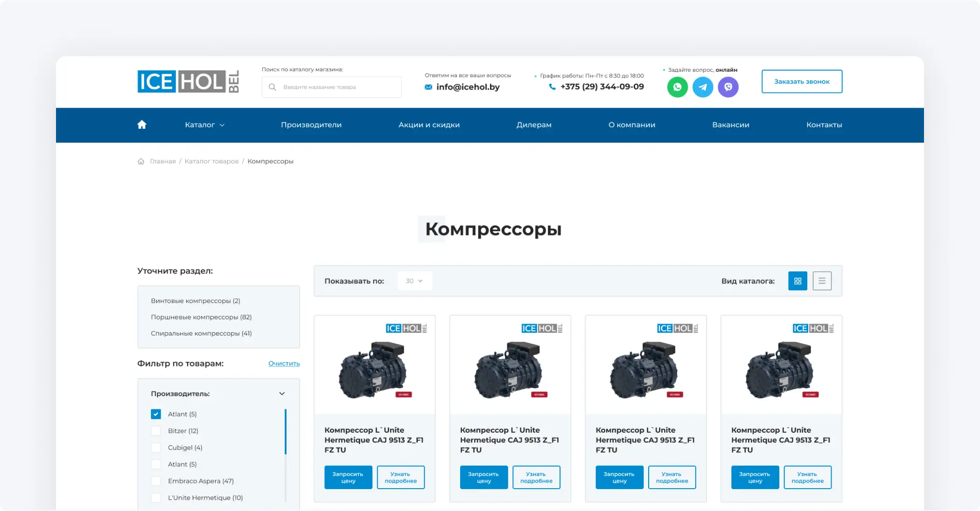Collapse the Производитель filter section
The image size is (980, 511).
(x=282, y=394)
